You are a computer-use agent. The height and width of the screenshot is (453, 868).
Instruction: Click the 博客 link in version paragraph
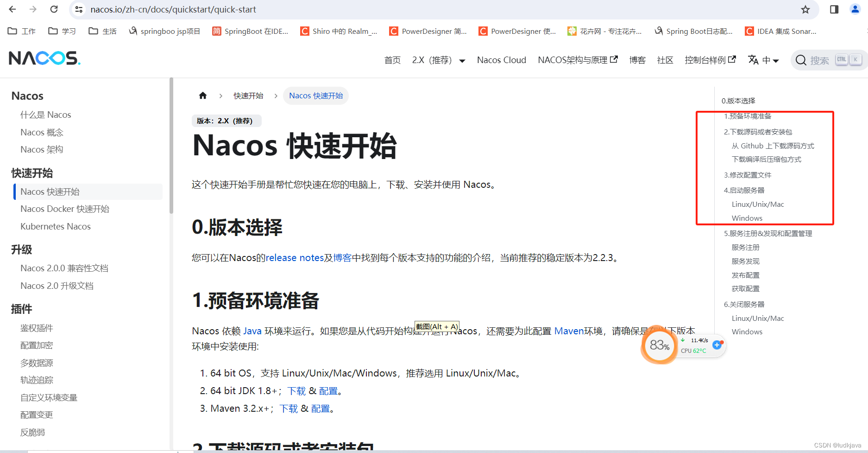[342, 257]
